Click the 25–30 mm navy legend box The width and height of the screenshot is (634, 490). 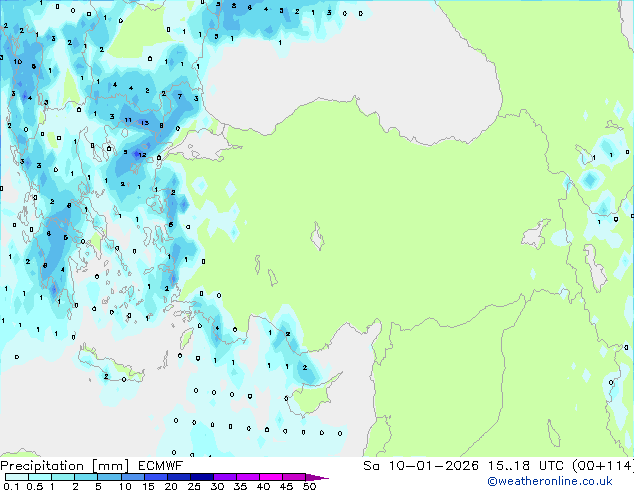(201, 477)
